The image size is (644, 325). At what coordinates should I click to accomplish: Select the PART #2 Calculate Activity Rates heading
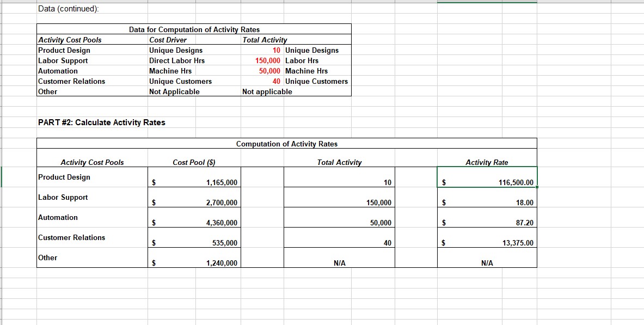(101, 122)
